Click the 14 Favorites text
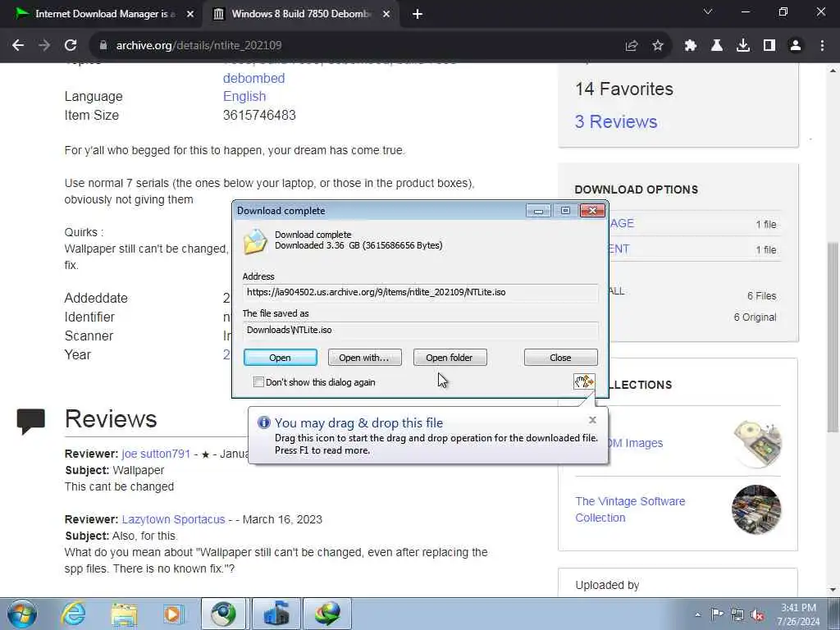 coord(624,89)
